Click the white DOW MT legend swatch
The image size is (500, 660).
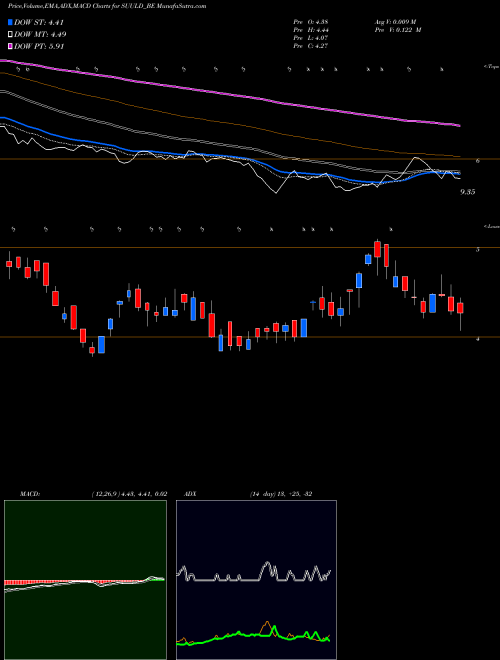11,35
